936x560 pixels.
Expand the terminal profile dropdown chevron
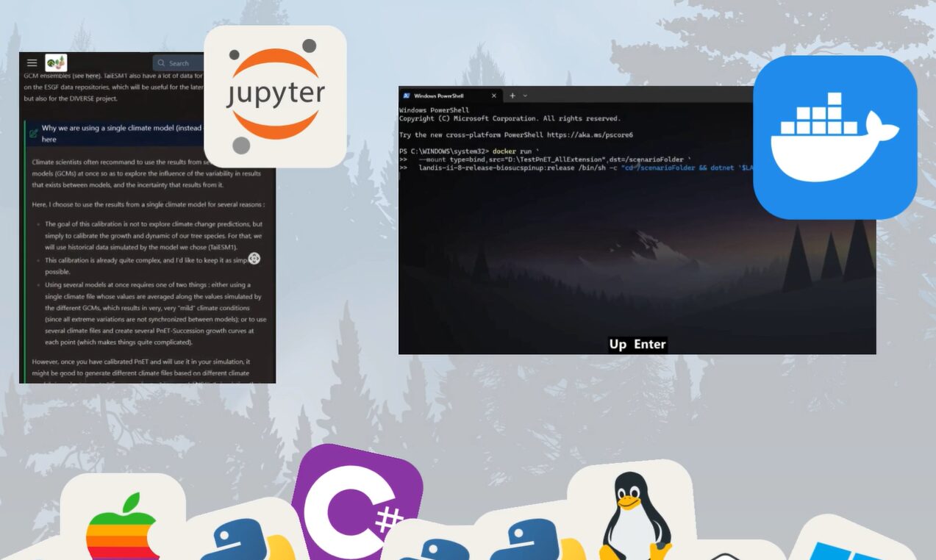coord(525,96)
